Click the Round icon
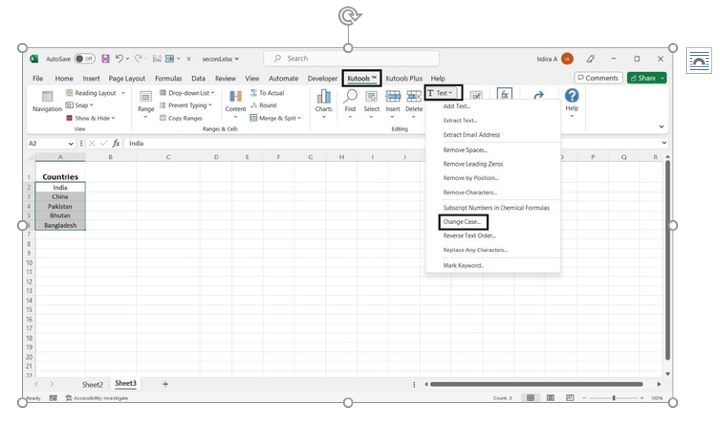The width and height of the screenshot is (720, 426). pos(253,105)
